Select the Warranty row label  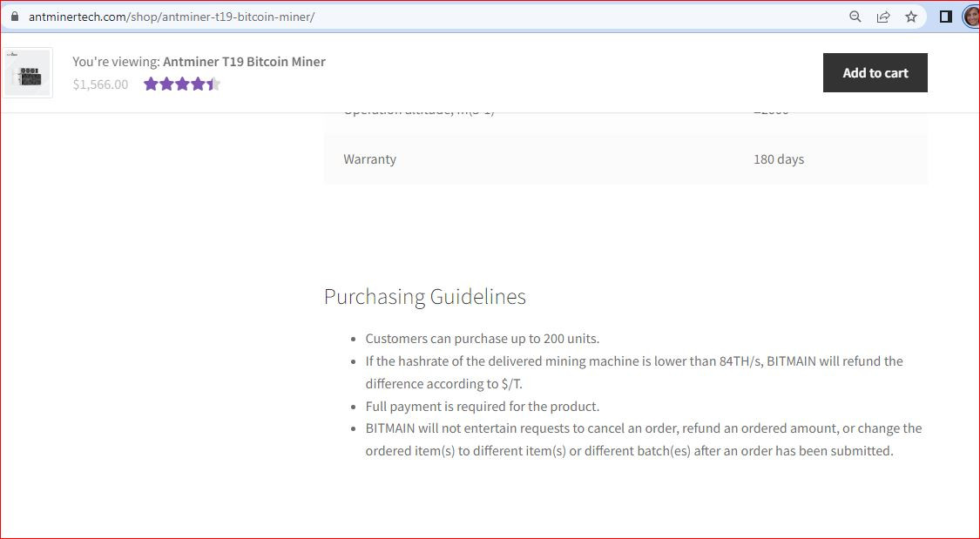[x=369, y=159]
